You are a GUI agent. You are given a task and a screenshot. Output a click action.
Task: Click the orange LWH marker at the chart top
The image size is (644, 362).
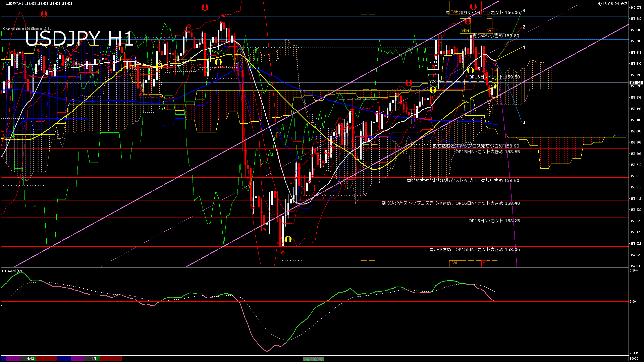click(454, 12)
